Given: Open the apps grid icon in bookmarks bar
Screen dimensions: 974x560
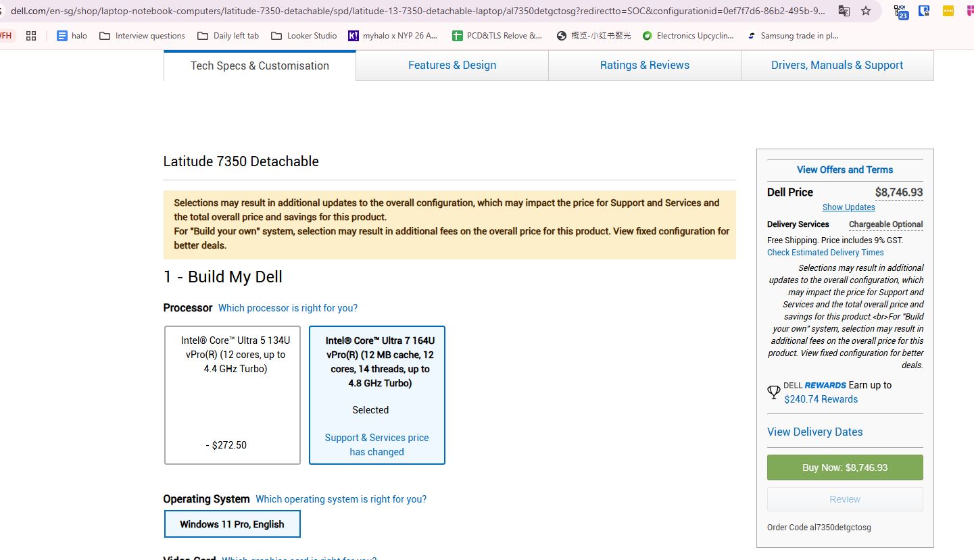Looking at the screenshot, I should [x=31, y=36].
